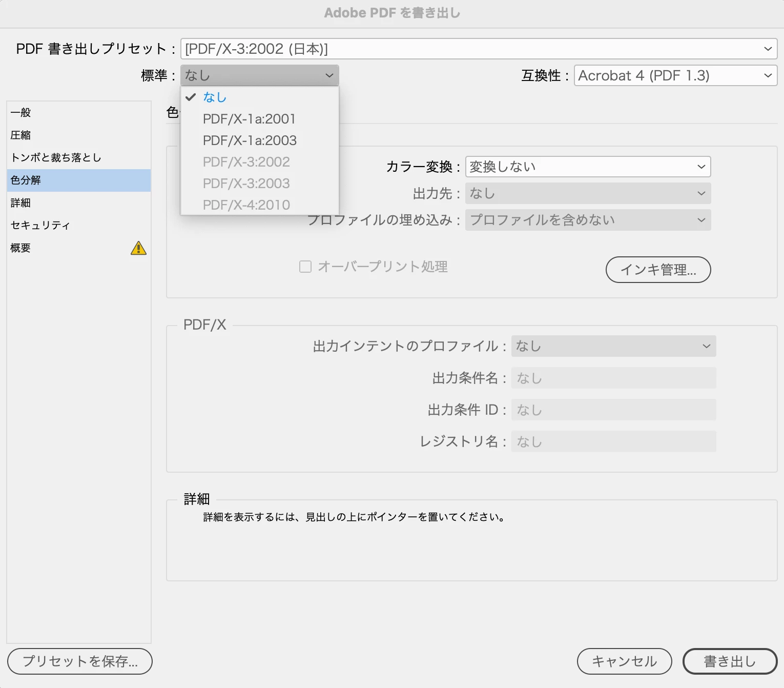Switch to the セキュリティ panel
This screenshot has height=688, width=784.
coord(79,226)
